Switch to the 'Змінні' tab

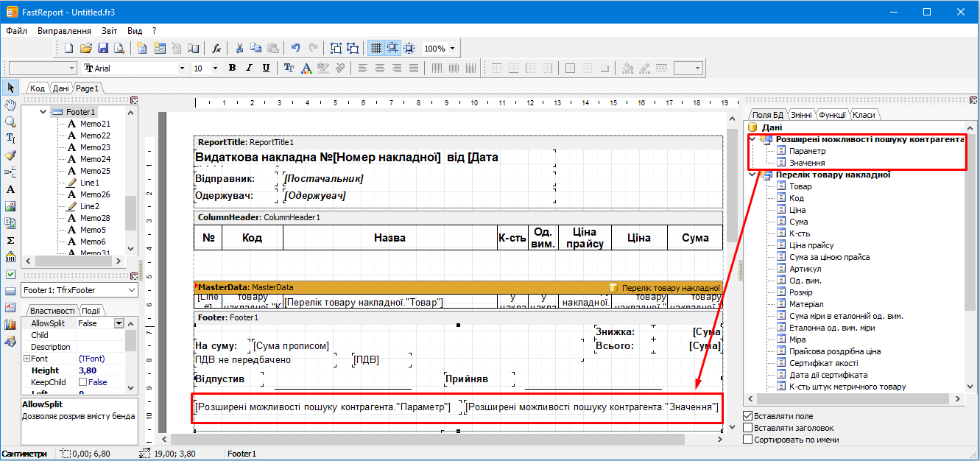click(801, 115)
